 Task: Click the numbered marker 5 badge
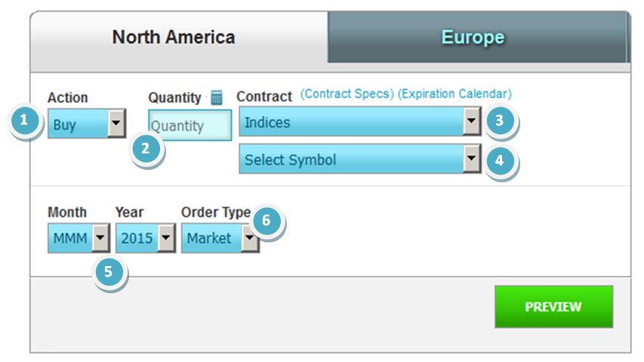click(x=108, y=271)
